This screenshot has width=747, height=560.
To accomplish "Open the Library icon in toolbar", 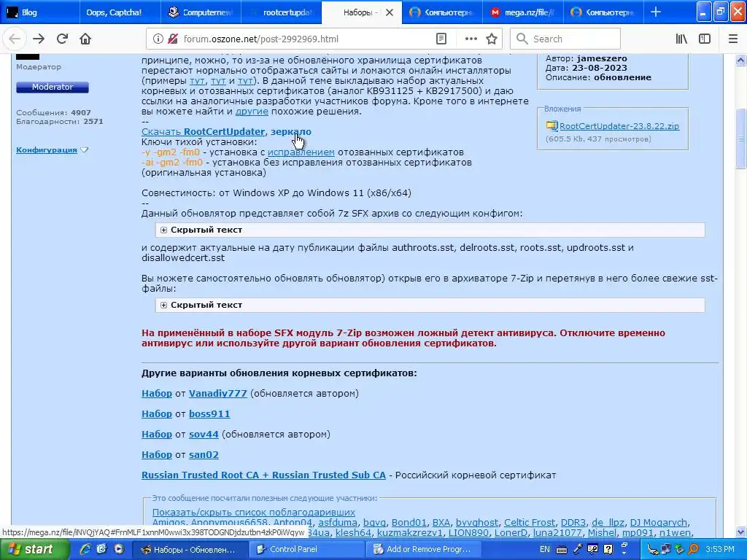I will 681,39.
